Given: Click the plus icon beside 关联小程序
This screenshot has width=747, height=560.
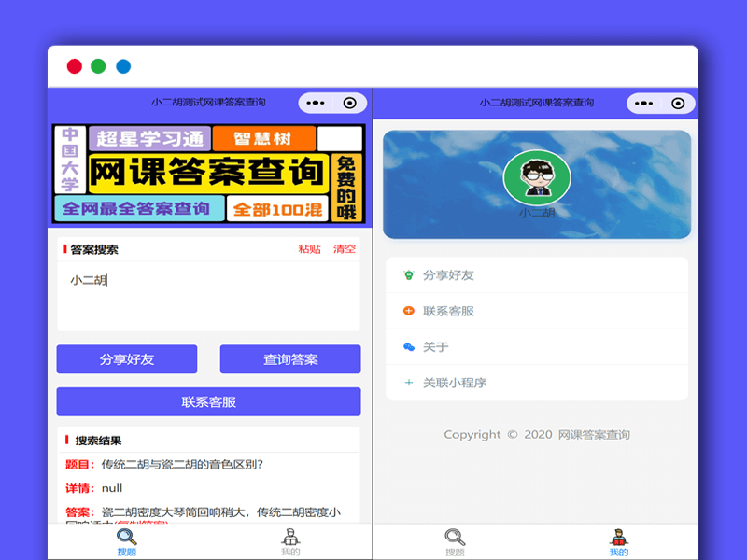Looking at the screenshot, I should (409, 383).
